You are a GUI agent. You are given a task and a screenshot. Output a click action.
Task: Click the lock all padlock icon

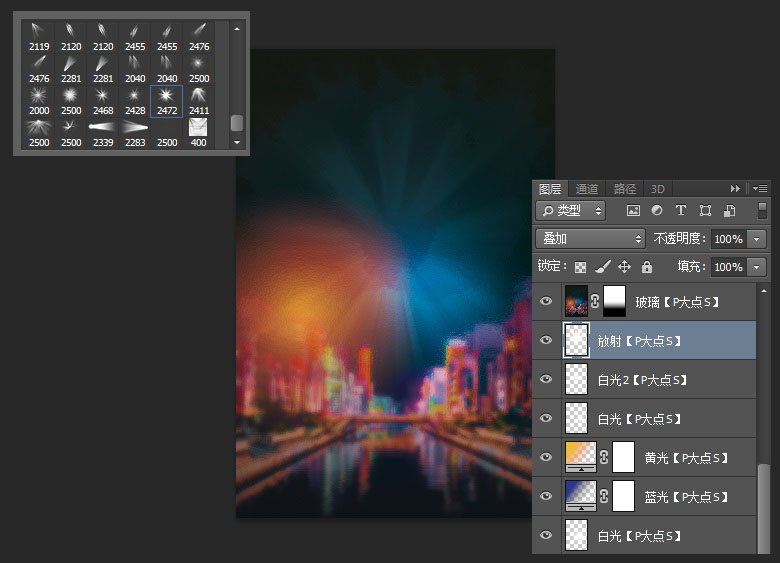[x=647, y=267]
